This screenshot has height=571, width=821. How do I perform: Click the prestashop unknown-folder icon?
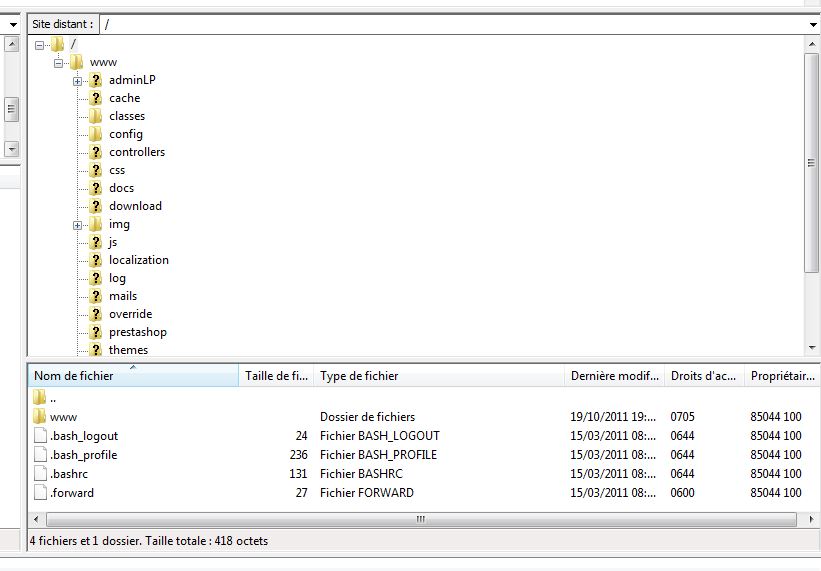[x=95, y=332]
